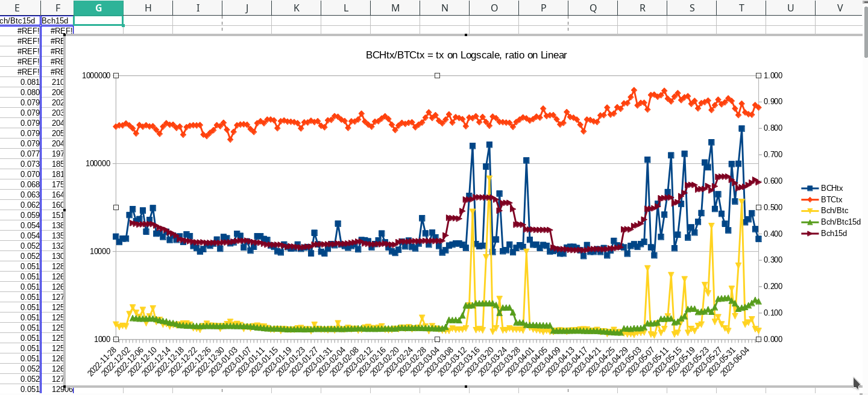Select column S header

[691, 8]
